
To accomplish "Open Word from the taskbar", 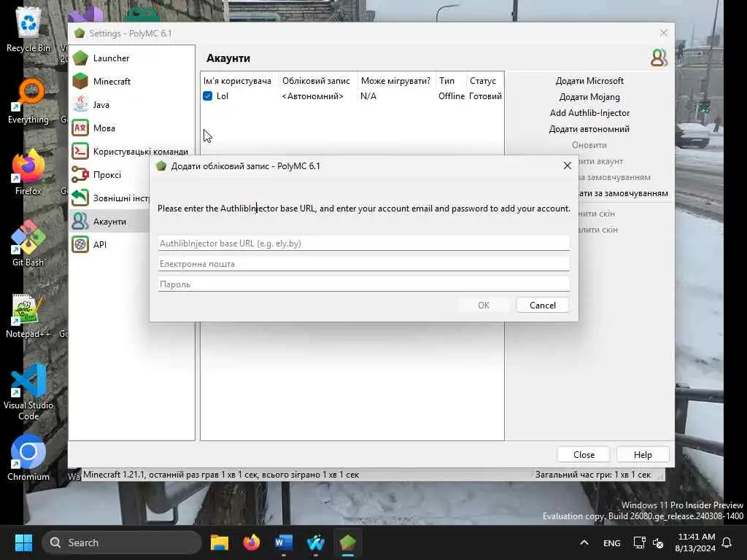I will (284, 542).
